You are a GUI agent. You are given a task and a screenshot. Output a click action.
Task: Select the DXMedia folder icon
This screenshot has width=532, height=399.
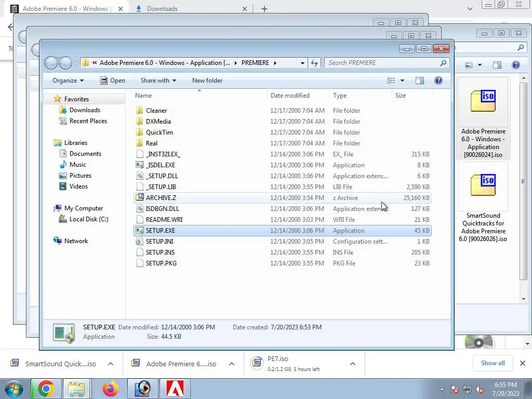coord(139,122)
